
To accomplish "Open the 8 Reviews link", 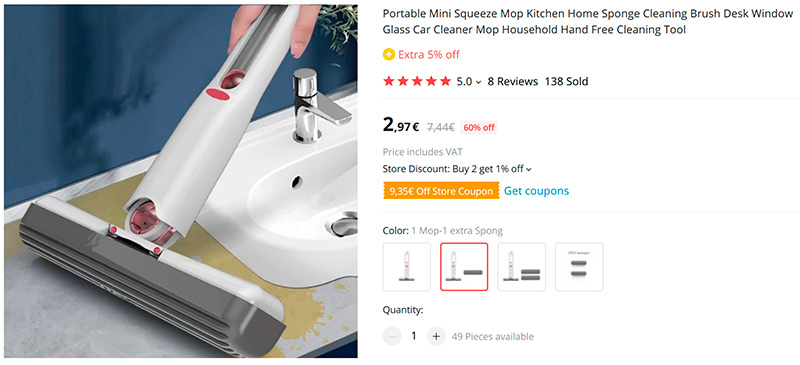I will 513,81.
